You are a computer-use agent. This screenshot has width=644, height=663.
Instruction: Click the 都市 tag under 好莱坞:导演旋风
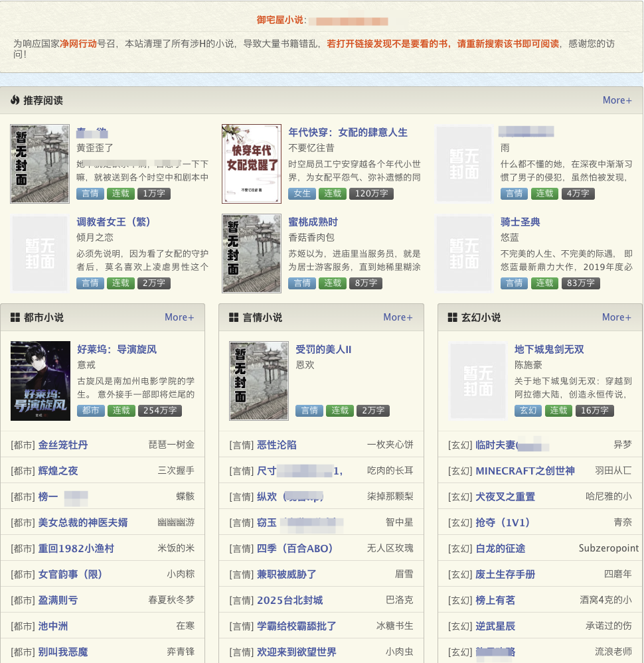pos(90,411)
